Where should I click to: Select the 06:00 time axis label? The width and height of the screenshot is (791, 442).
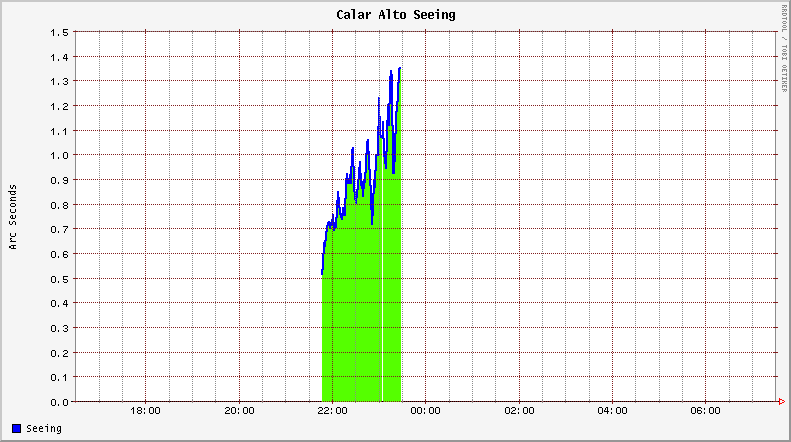pyautogui.click(x=705, y=411)
